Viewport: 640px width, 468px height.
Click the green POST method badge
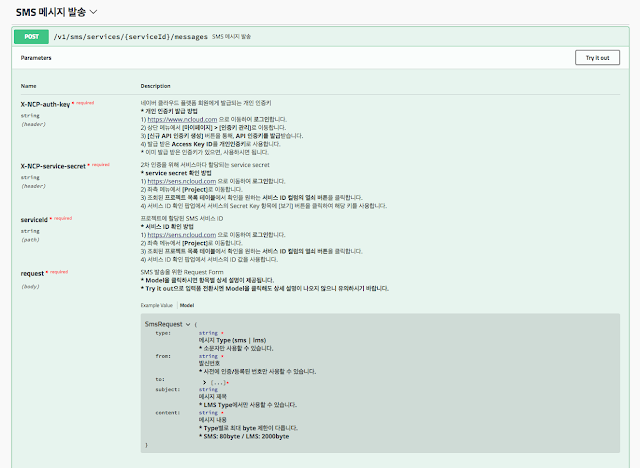[31, 37]
